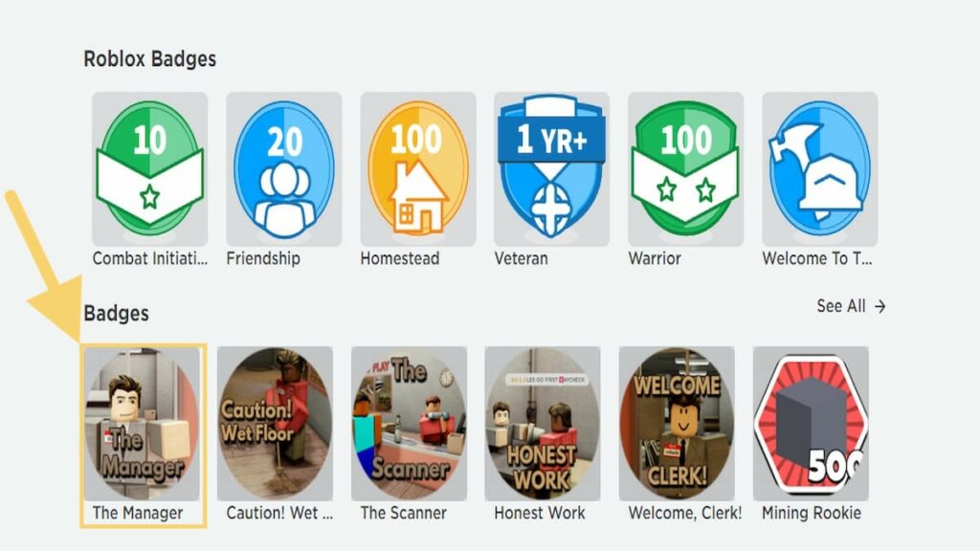Screen dimensions: 980x551
Task: Click the Warrior 100 badge icon
Action: 685,168
